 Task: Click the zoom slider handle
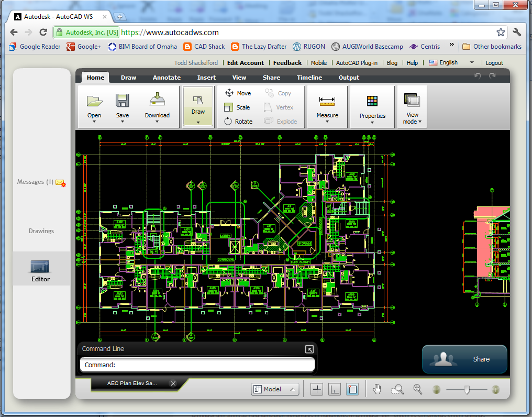coord(467,389)
